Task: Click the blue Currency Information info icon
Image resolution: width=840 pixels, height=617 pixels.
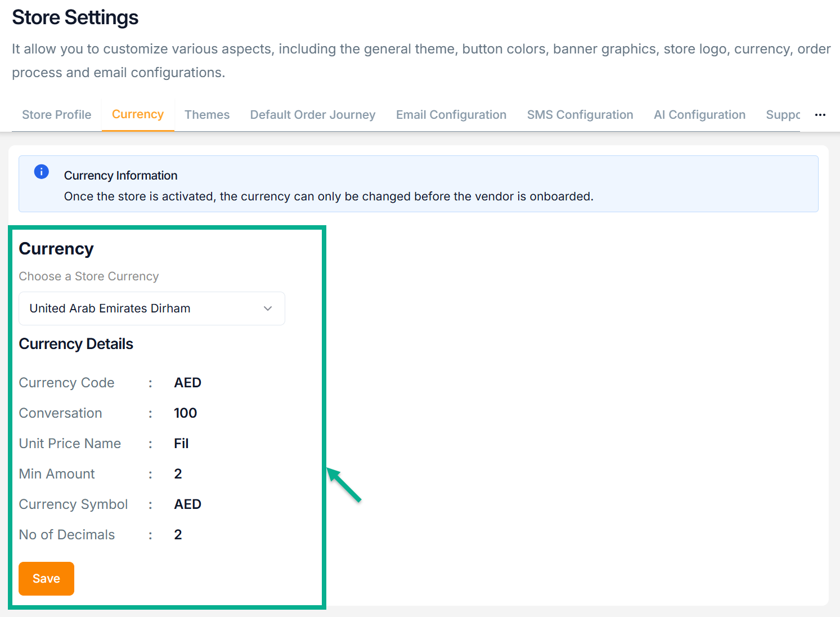Action: (42, 172)
